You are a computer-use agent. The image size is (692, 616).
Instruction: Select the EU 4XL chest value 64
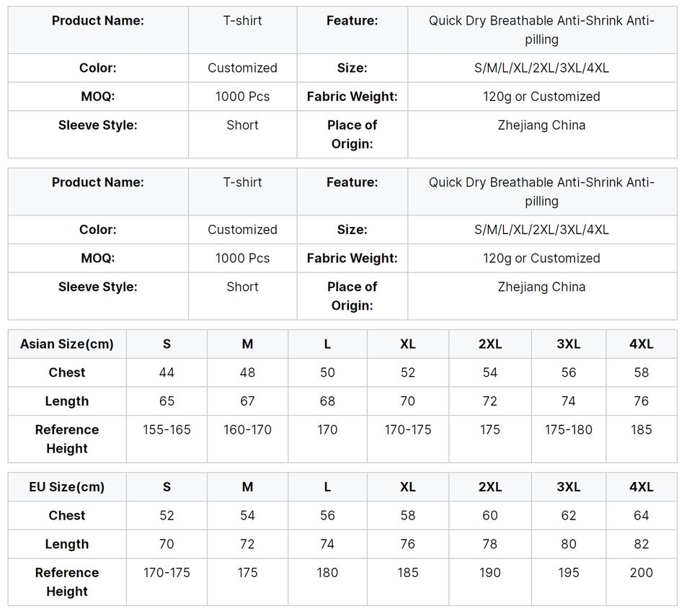click(642, 516)
